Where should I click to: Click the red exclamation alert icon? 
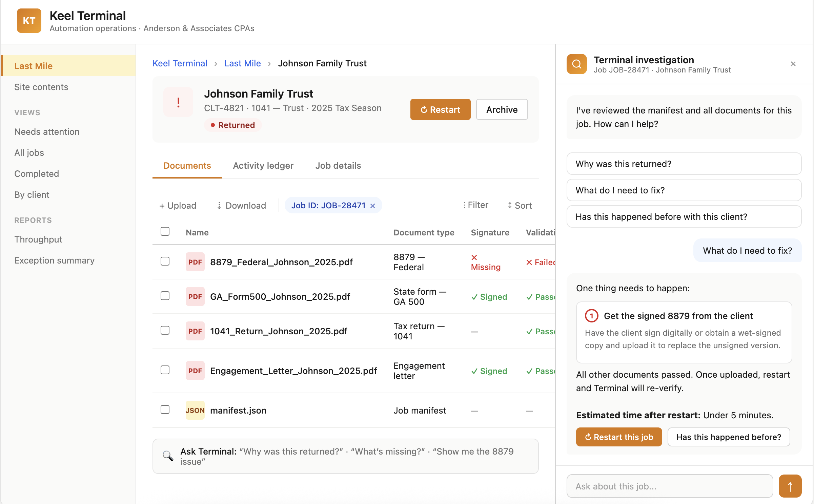(178, 102)
